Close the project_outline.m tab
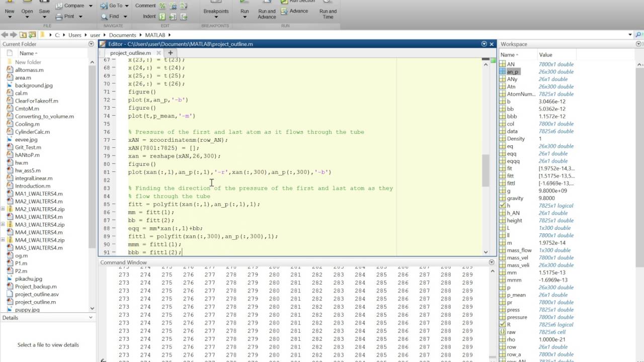Screen dimensions: 644x362 [158, 53]
